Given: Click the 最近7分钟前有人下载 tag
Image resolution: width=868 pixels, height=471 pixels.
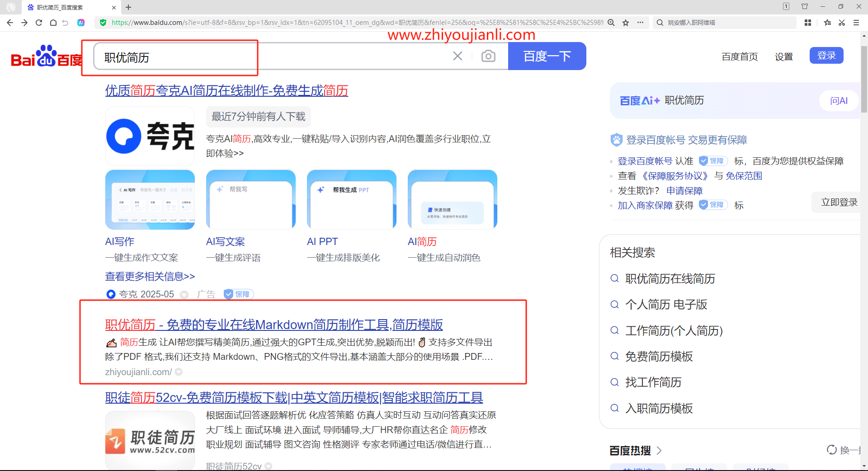Looking at the screenshot, I should coord(259,117).
